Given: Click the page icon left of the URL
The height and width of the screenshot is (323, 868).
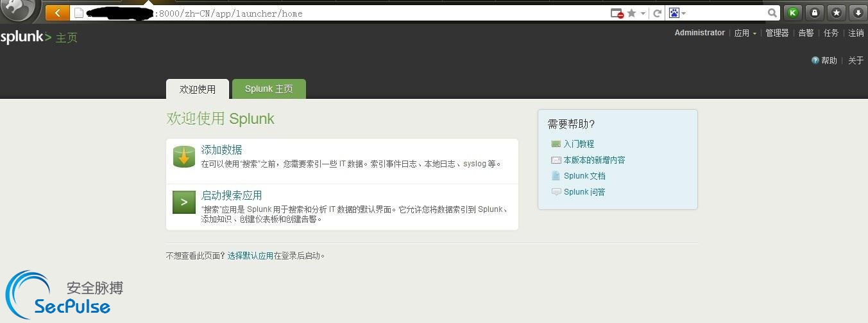Looking at the screenshot, I should click(x=79, y=13).
